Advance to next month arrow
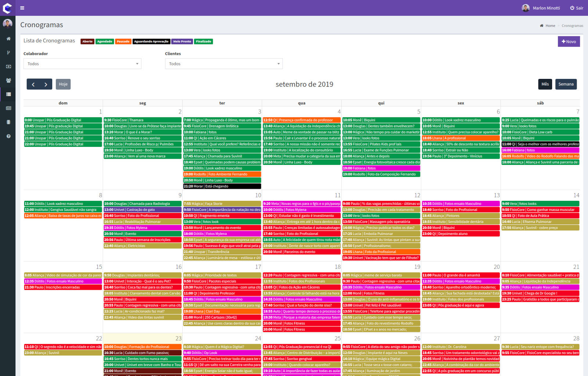 46,84
